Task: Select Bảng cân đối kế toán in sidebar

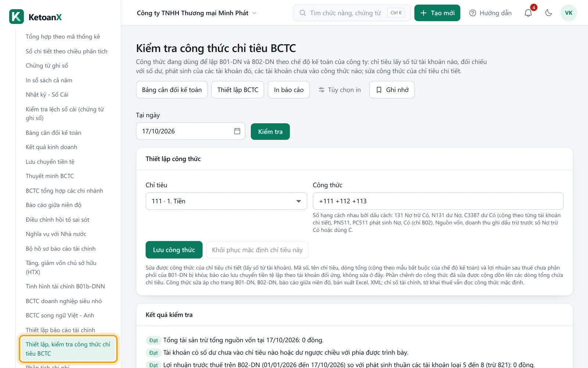Action: 53,132
